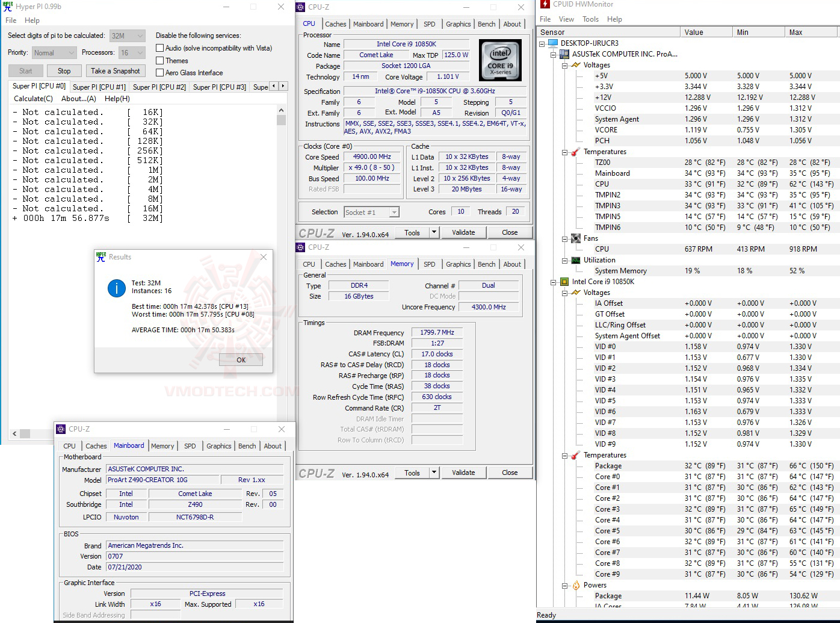Viewport: 840px width, 623px height.
Task: Open HWMonitor View menu
Action: [x=566, y=19]
